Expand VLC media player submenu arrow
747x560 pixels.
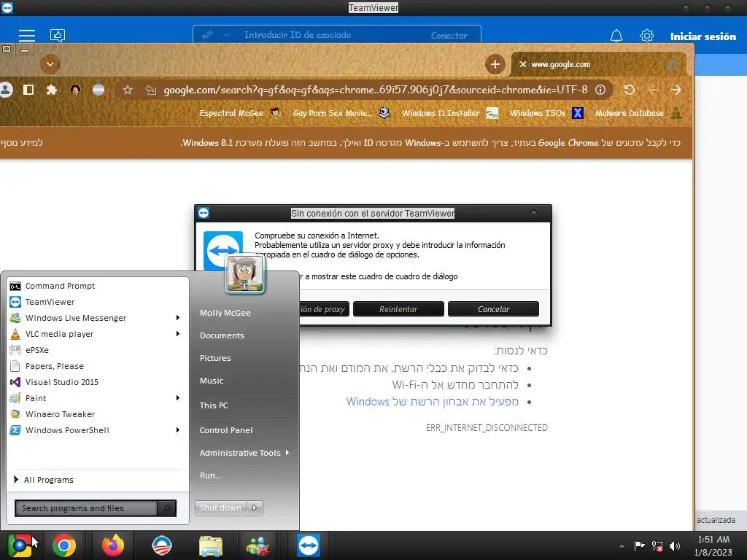point(178,334)
